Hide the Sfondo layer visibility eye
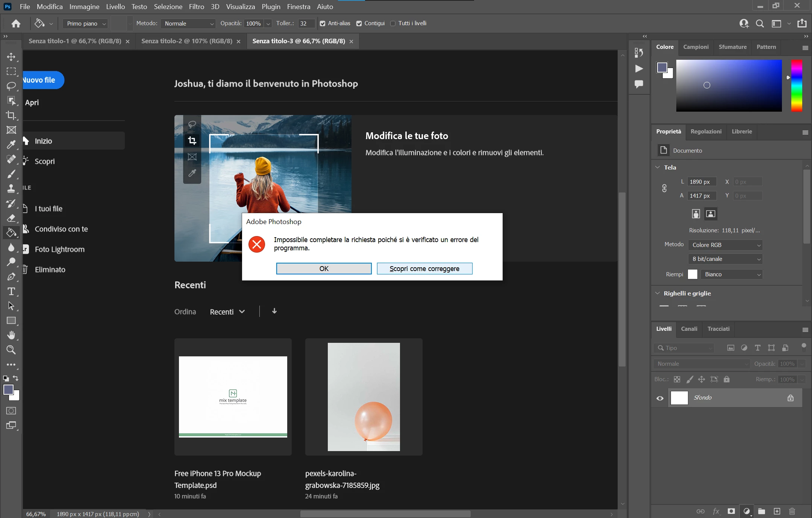Screen dimensions: 812x518 click(660, 398)
